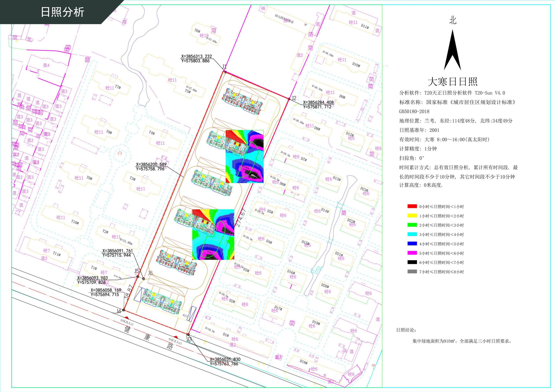
Task: Click the coordinate label X=3856058.169
Action: pos(106,290)
